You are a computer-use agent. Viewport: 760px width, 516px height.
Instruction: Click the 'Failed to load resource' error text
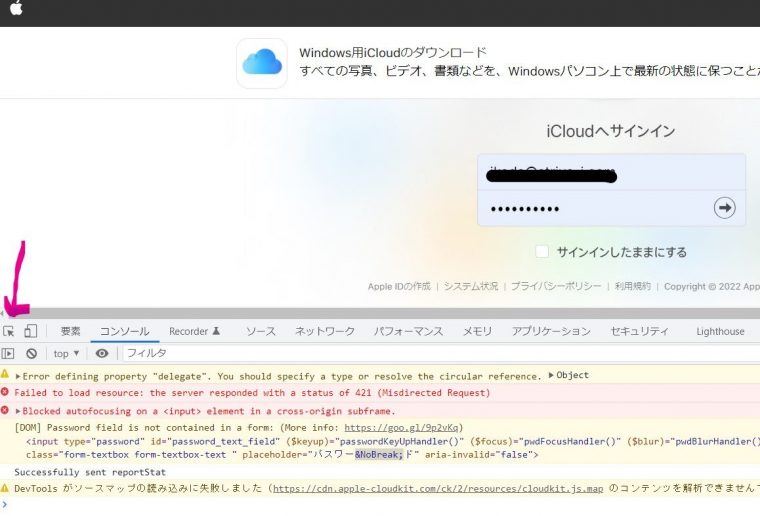click(x=252, y=393)
